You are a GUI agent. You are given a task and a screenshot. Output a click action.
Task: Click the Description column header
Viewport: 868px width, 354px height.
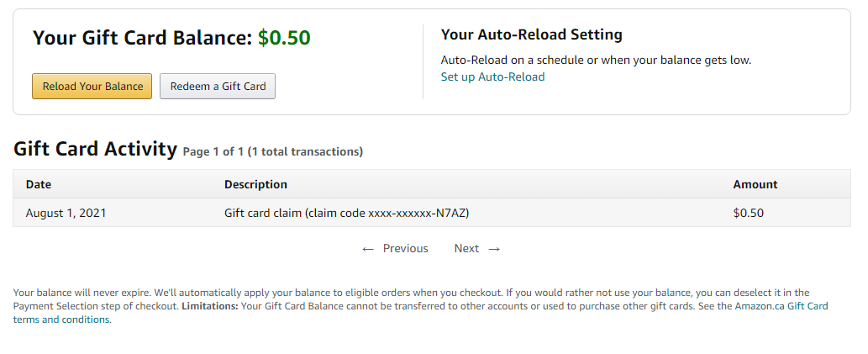(x=255, y=184)
